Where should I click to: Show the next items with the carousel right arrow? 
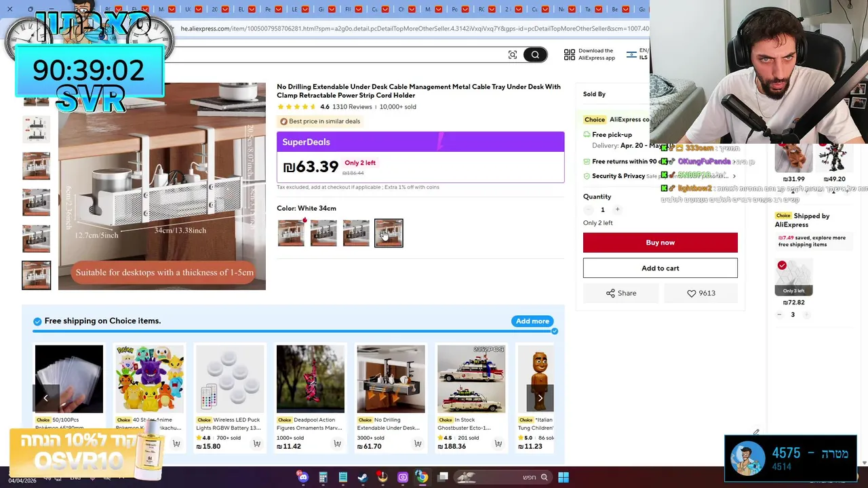[540, 398]
